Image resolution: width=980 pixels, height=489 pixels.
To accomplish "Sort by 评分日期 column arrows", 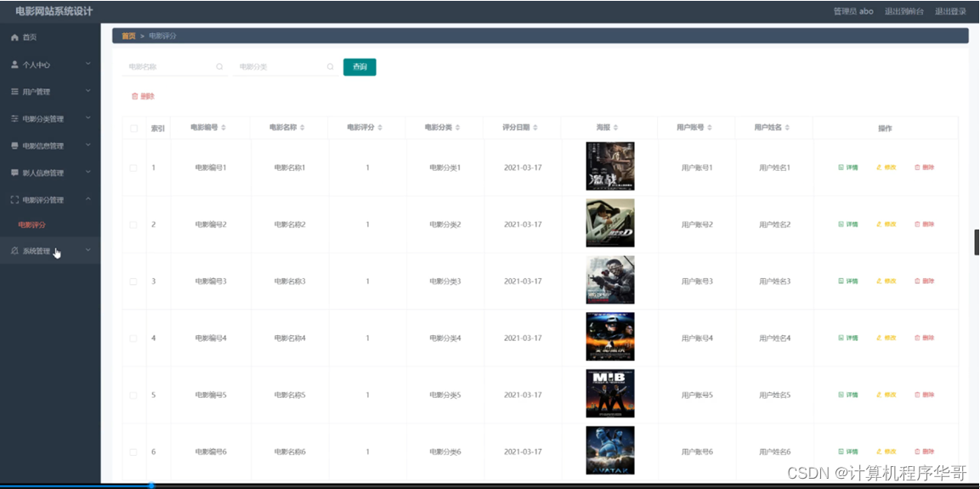I will [535, 128].
